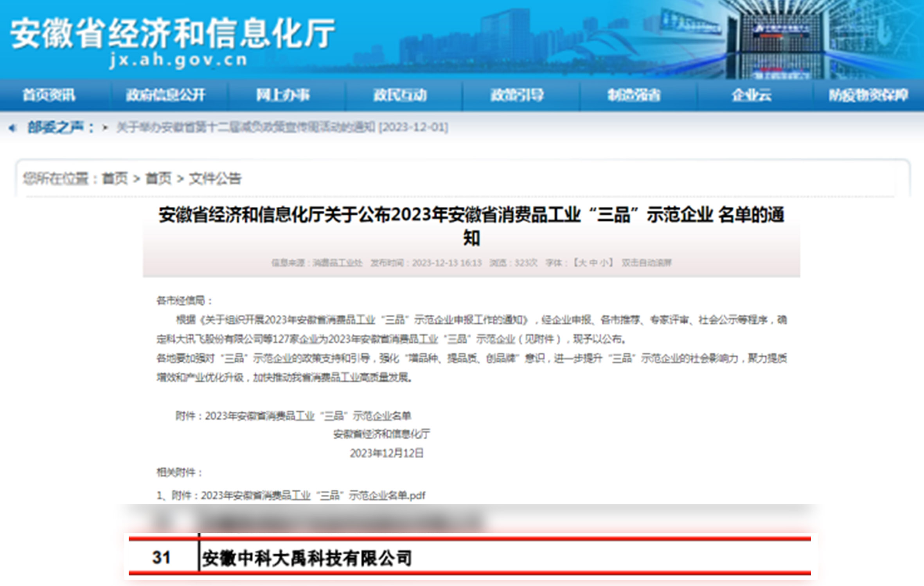Set font size to 中

(x=593, y=263)
